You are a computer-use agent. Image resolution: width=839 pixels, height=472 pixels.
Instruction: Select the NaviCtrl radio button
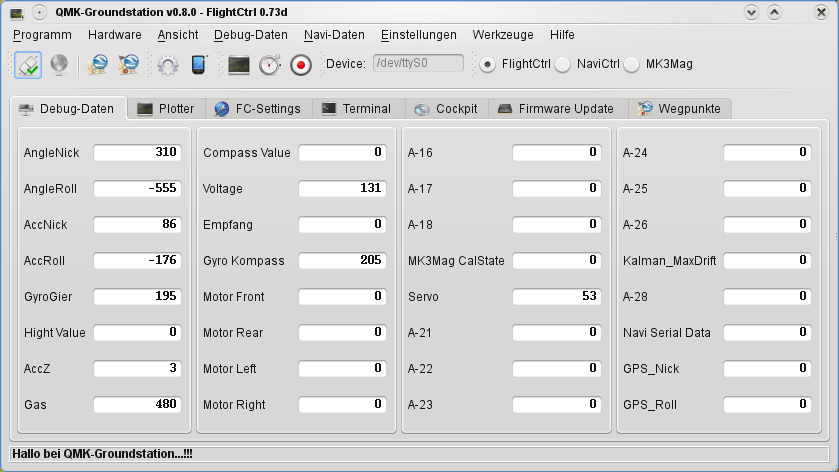[563, 64]
